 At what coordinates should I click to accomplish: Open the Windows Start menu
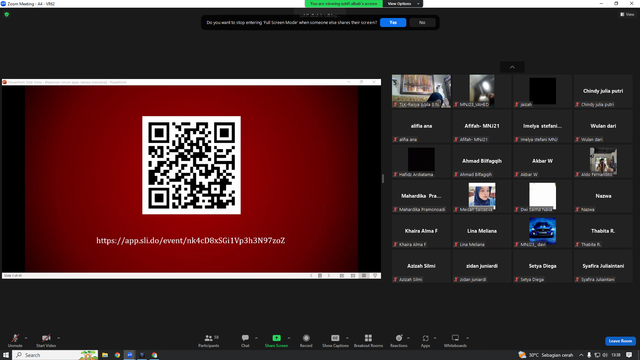point(6,355)
